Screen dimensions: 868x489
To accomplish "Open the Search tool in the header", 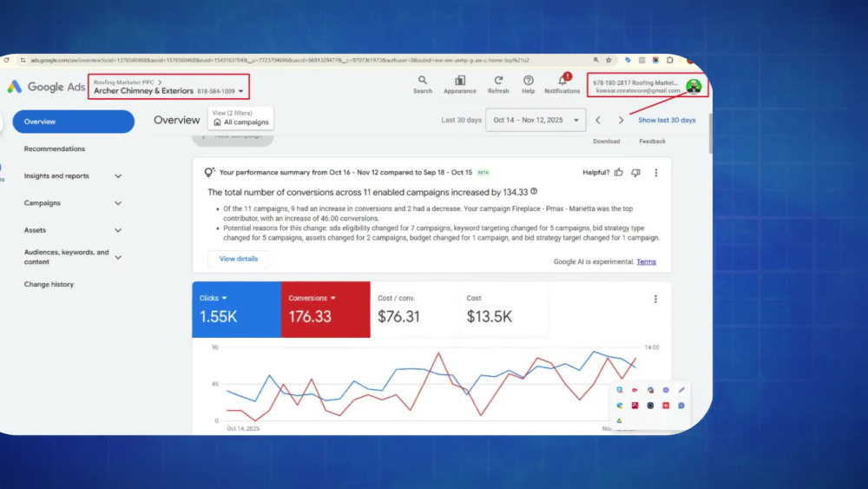I will coord(423,85).
